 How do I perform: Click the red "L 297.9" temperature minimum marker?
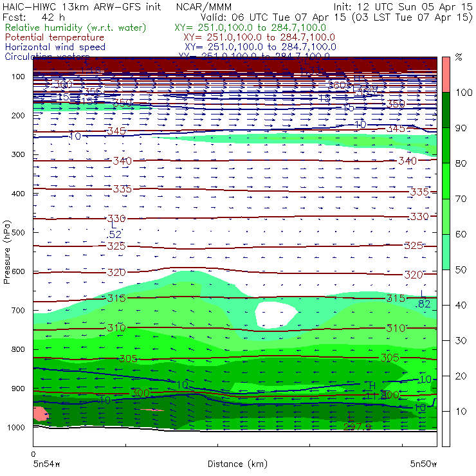[357, 423]
